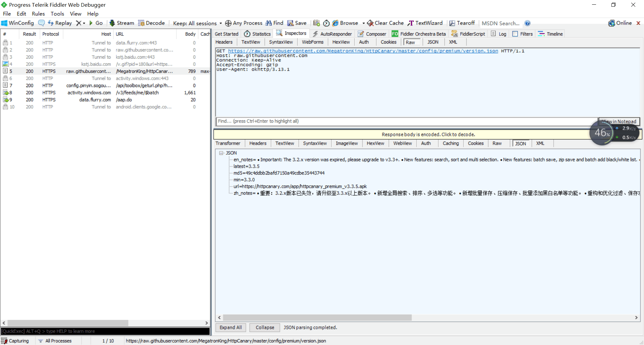The image size is (644, 345).
Task: Save sessions using Save icon
Action: [x=297, y=23]
